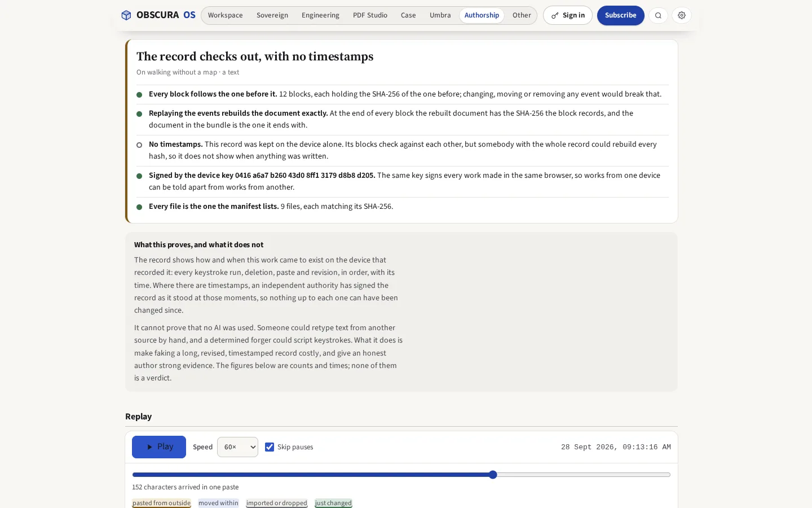The width and height of the screenshot is (812, 508).
Task: Open the search icon button
Action: [x=658, y=15]
